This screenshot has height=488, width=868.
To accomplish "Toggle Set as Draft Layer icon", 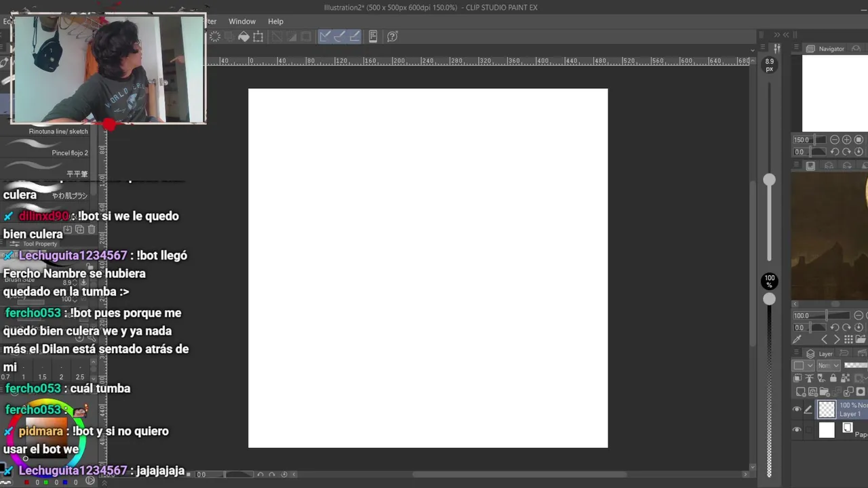I will tap(821, 378).
